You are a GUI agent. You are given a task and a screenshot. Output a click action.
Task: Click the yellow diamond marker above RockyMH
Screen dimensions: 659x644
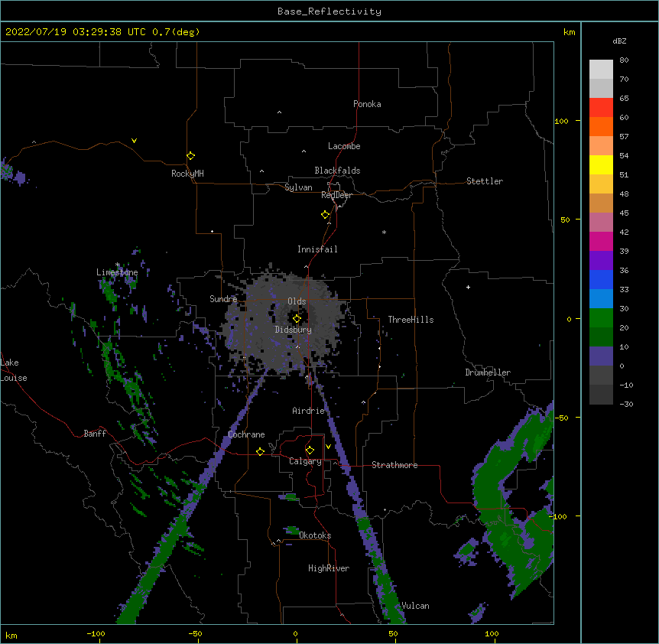coord(190,156)
